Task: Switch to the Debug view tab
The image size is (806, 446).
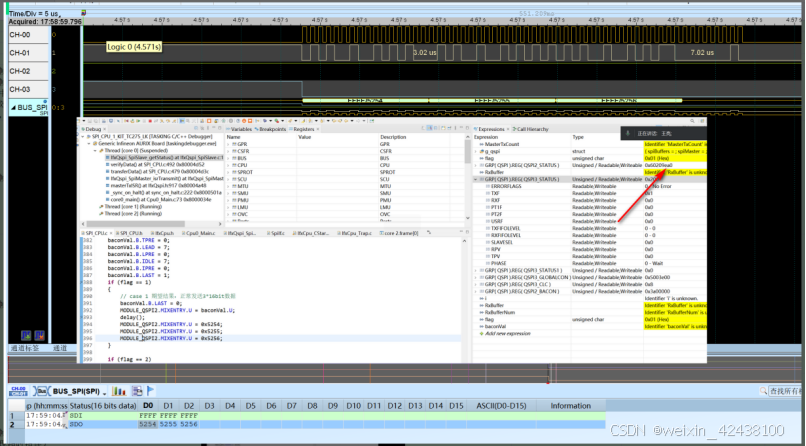Action: pyautogui.click(x=93, y=129)
